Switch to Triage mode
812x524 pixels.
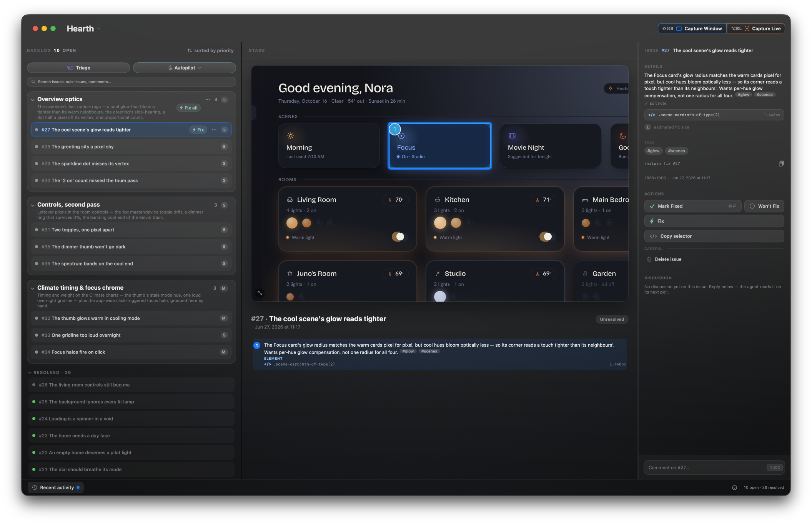click(x=78, y=68)
